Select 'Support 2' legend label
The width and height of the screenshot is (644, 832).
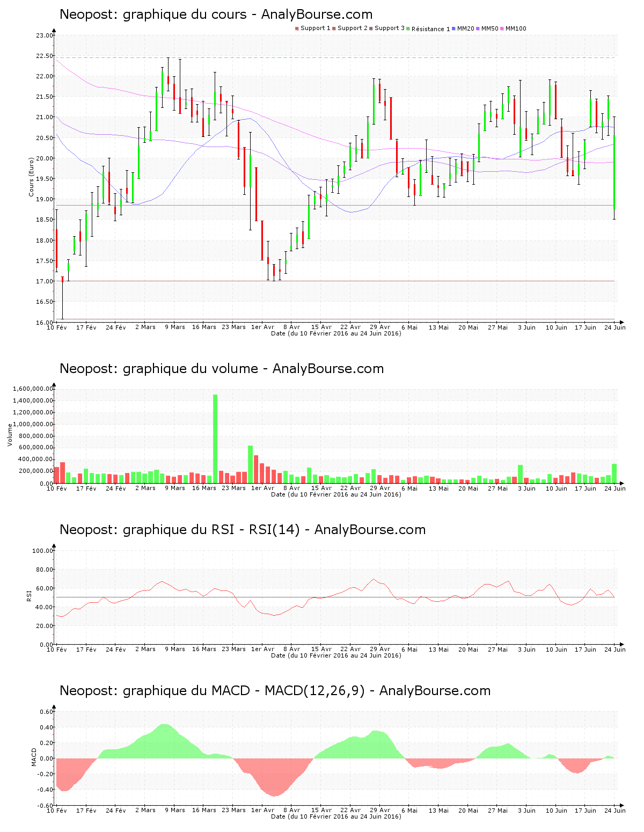pos(353,28)
